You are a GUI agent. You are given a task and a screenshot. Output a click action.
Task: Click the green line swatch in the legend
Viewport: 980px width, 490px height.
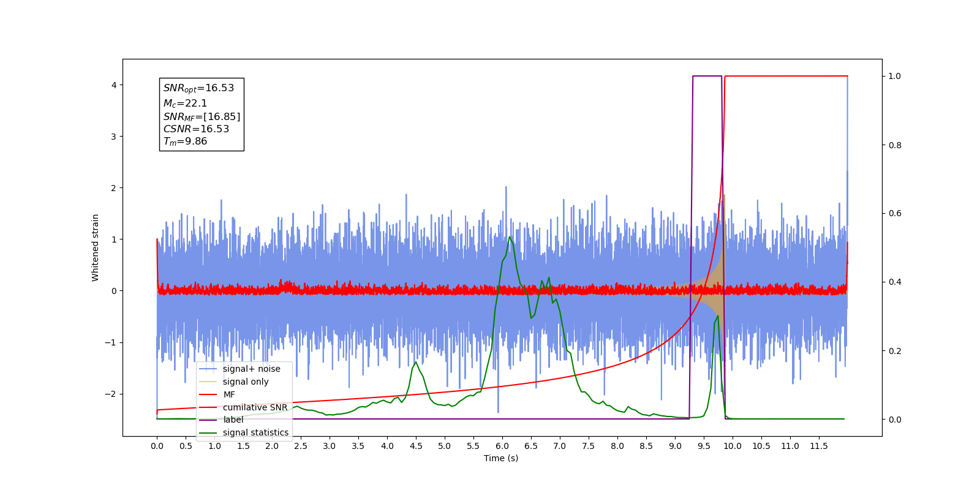[208, 432]
